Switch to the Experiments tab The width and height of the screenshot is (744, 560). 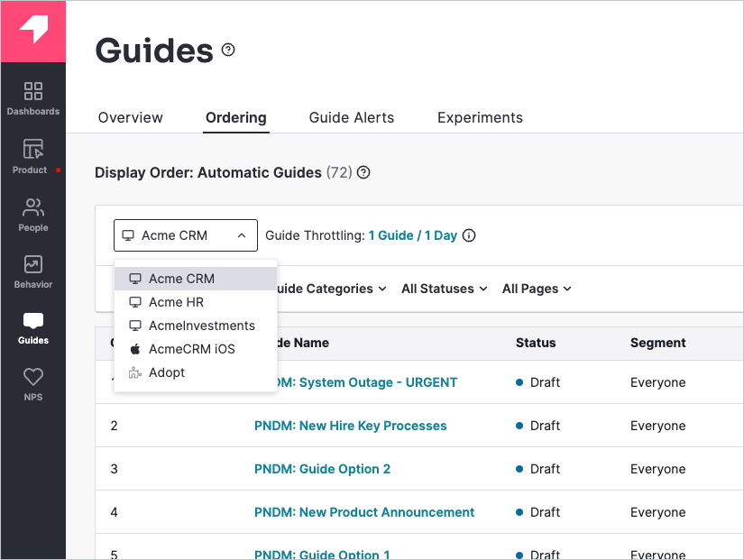point(479,117)
